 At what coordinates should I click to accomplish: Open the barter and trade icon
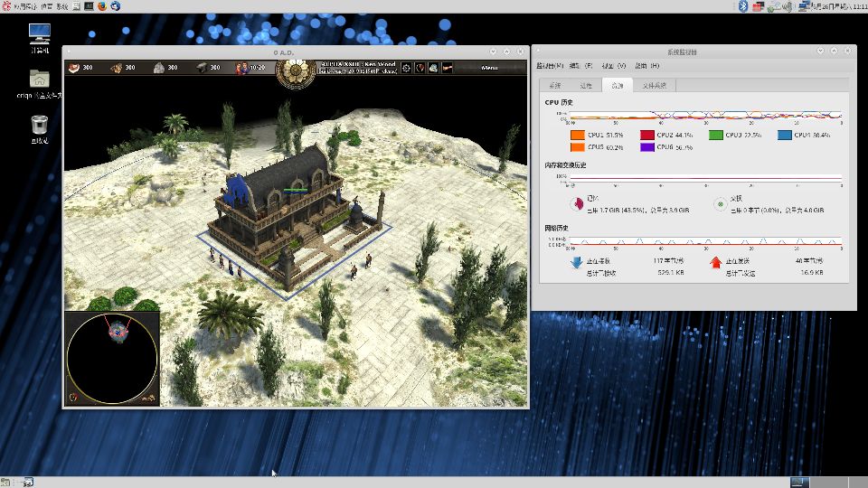433,68
